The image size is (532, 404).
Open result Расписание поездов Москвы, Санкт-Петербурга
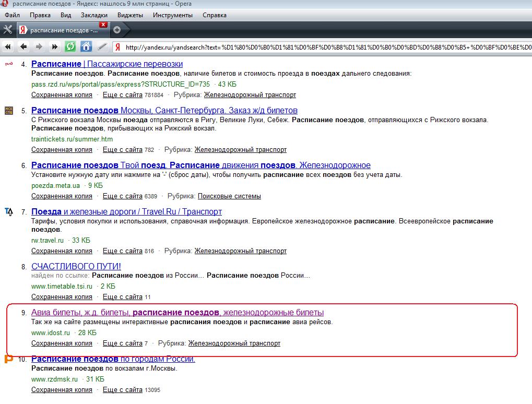(164, 110)
